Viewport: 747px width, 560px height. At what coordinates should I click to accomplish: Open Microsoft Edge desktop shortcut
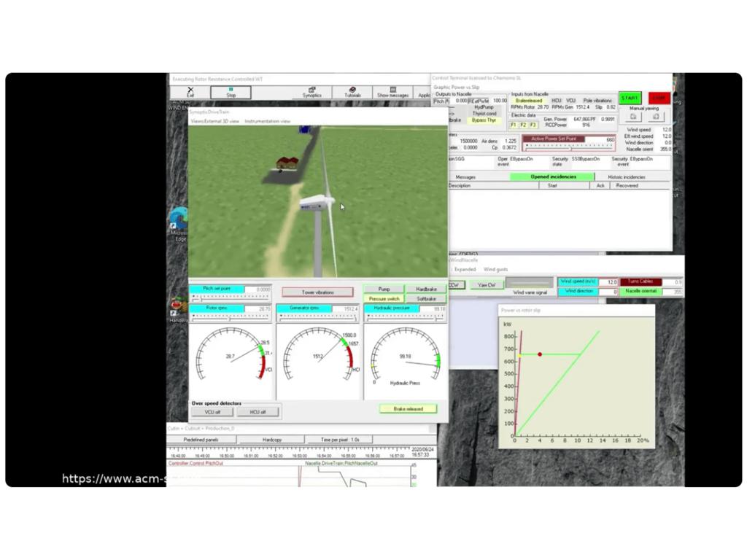[x=179, y=224]
